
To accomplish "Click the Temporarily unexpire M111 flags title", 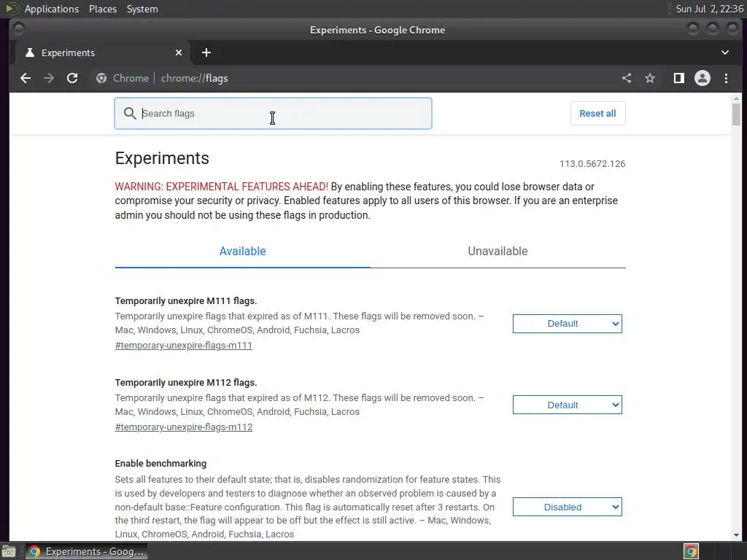I will [186, 301].
